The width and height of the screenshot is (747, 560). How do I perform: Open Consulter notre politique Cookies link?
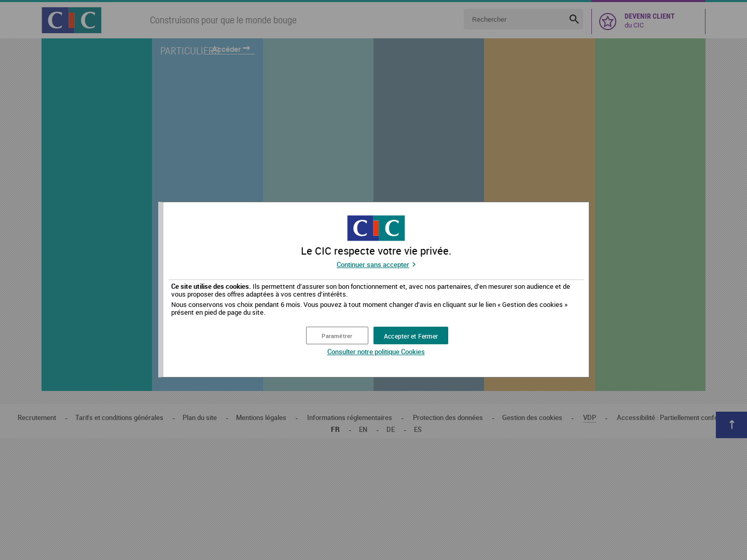(376, 352)
